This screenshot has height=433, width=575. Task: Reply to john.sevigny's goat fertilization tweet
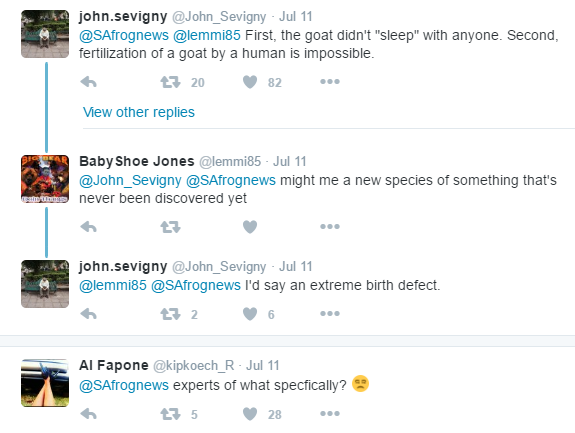(88, 82)
